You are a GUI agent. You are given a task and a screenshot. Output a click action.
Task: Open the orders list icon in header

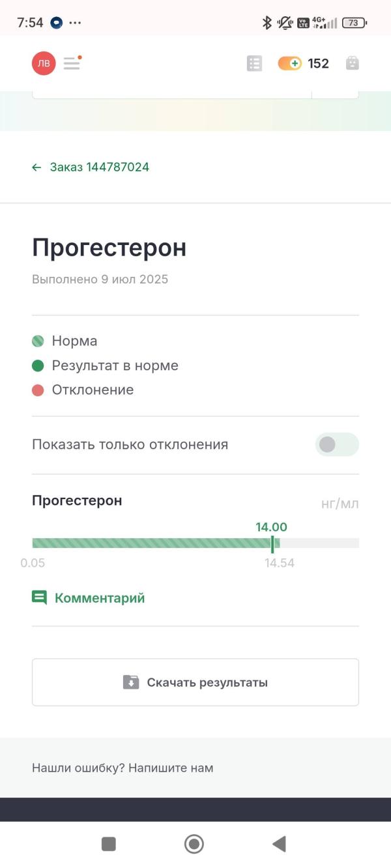[x=254, y=63]
